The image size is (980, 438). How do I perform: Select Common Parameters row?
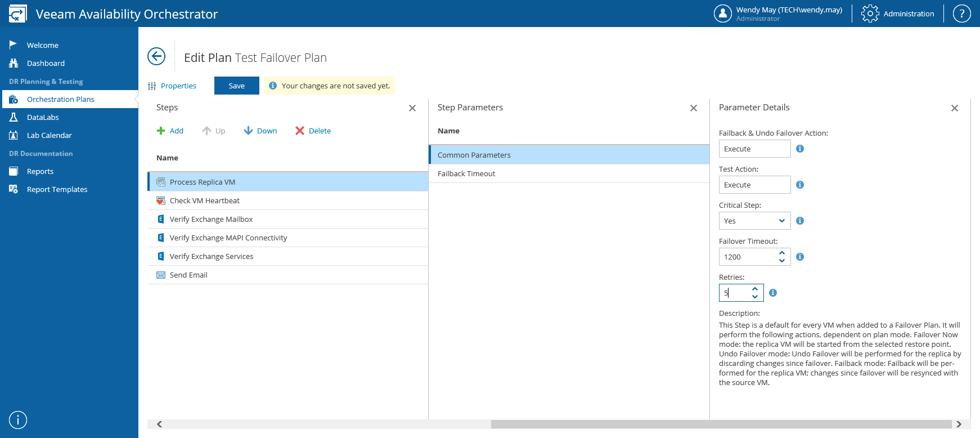coord(569,155)
